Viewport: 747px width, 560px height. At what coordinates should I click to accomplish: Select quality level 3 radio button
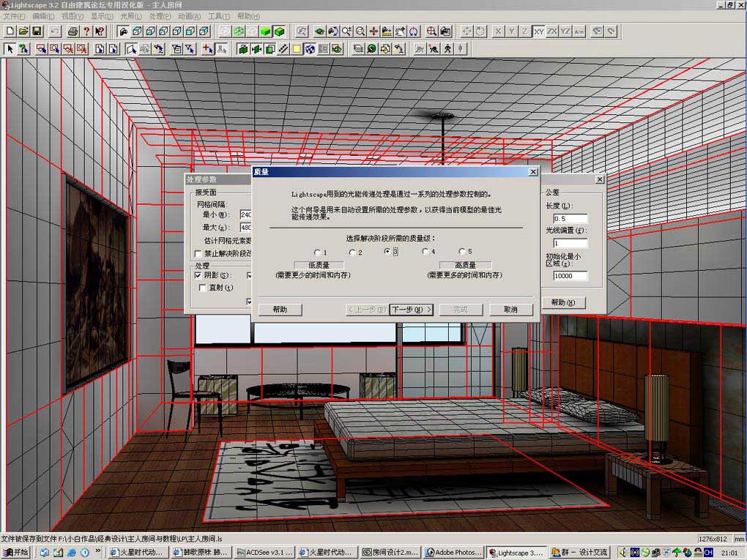(387, 251)
